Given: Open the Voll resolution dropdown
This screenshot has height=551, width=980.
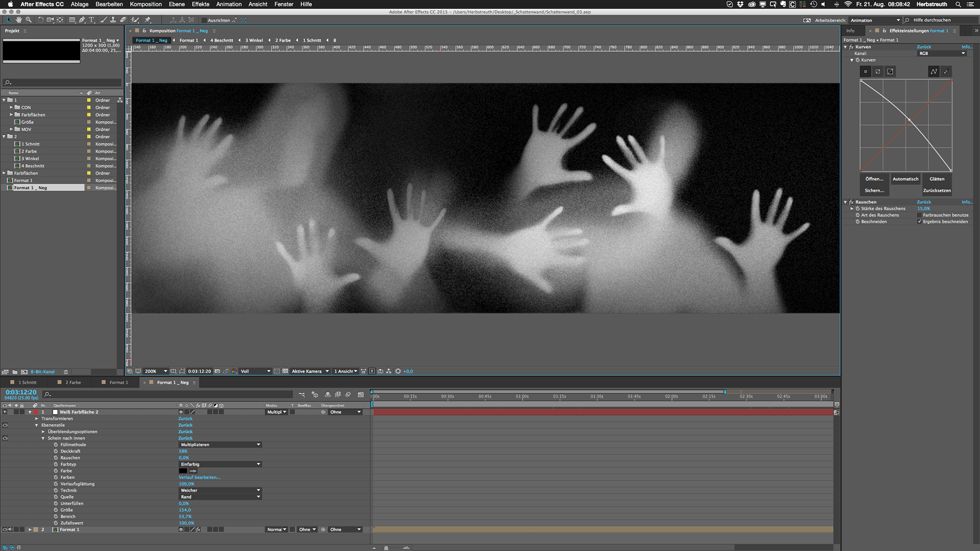Looking at the screenshot, I should [x=255, y=371].
